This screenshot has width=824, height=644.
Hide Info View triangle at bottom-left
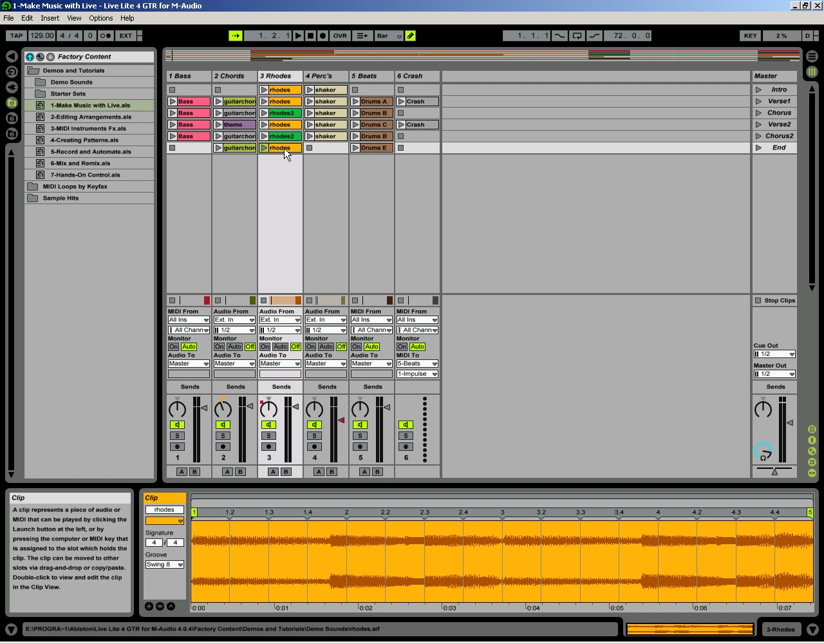tap(11, 629)
